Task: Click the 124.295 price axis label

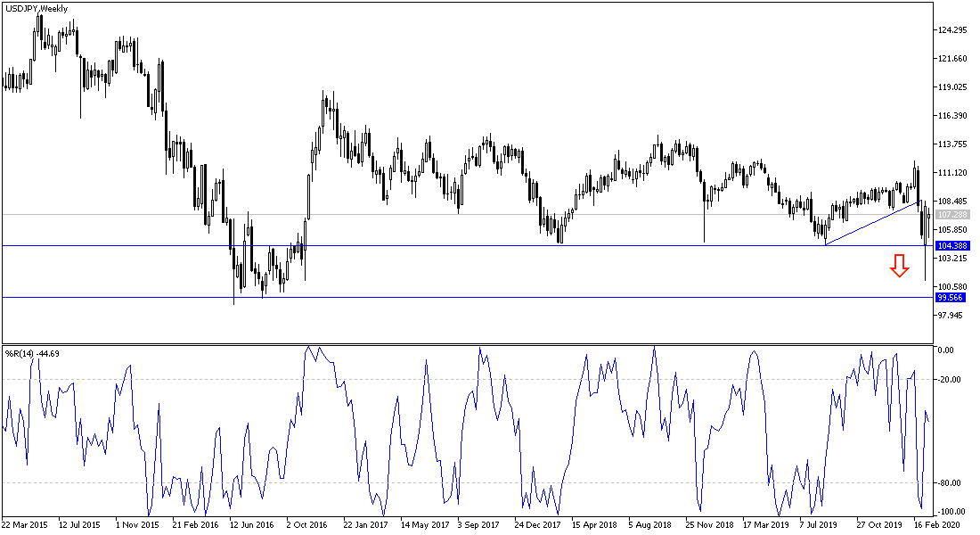Action: point(953,29)
